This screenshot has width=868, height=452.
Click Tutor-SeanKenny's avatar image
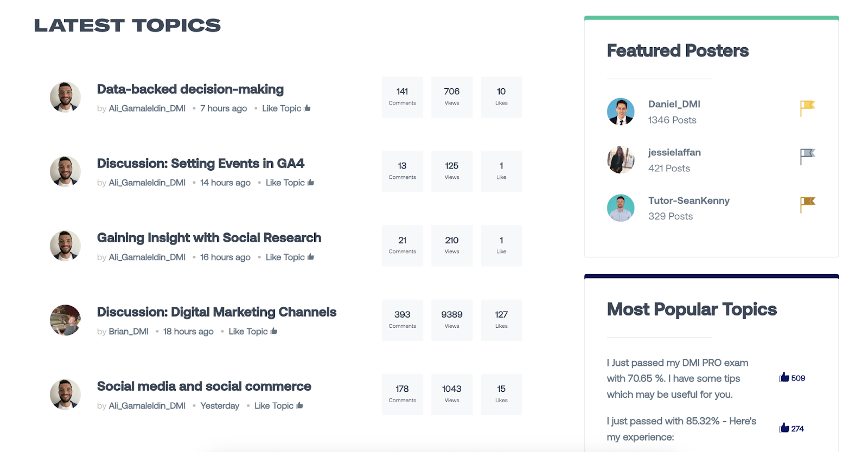pyautogui.click(x=621, y=208)
